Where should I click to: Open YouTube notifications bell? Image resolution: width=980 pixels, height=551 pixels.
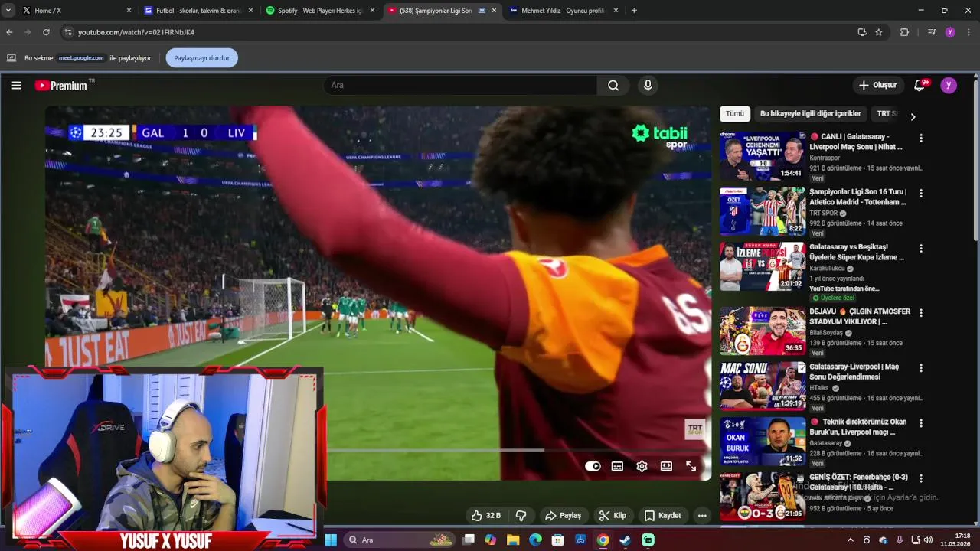920,86
